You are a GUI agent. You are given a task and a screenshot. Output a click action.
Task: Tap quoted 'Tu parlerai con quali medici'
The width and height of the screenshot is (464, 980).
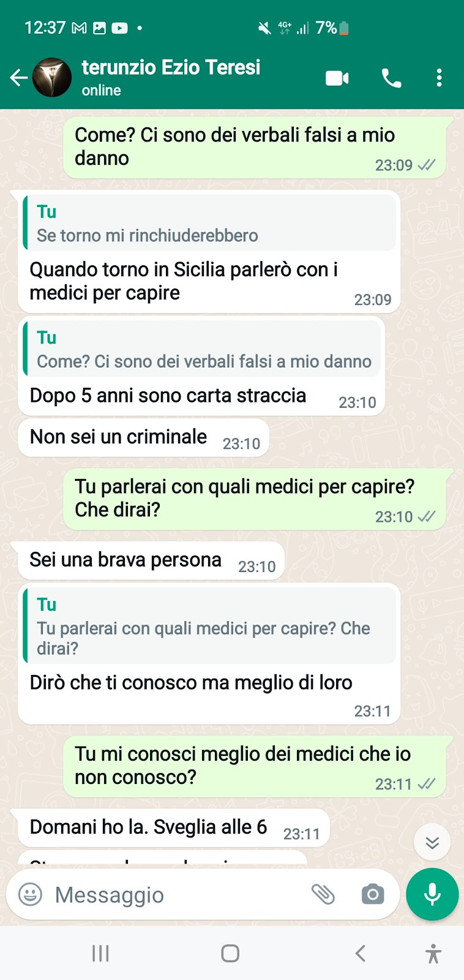click(x=209, y=626)
